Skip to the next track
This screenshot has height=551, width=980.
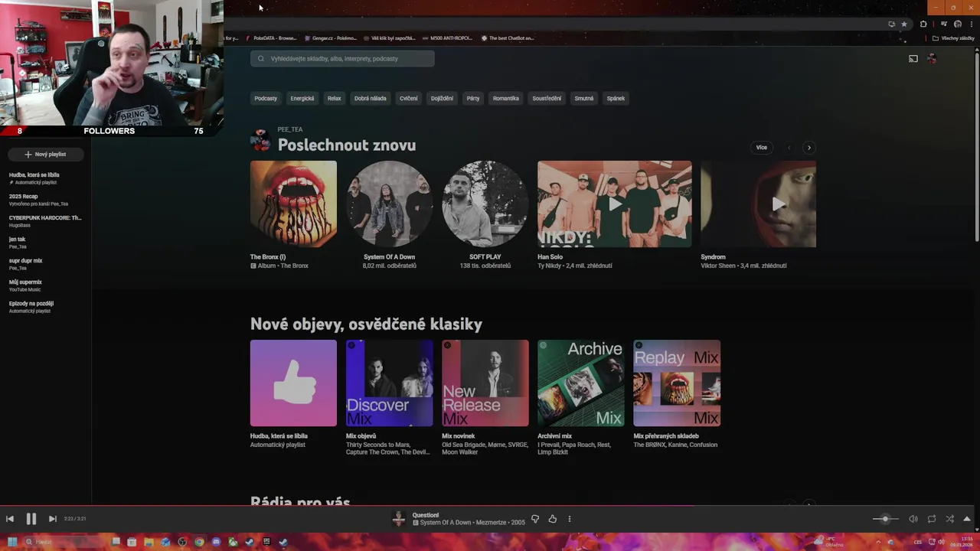(x=52, y=519)
